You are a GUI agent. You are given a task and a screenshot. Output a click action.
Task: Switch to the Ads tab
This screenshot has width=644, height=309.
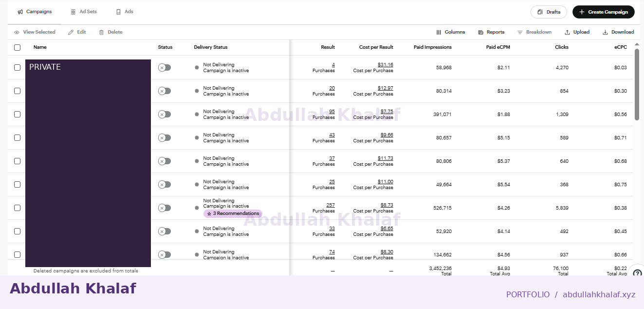(125, 12)
